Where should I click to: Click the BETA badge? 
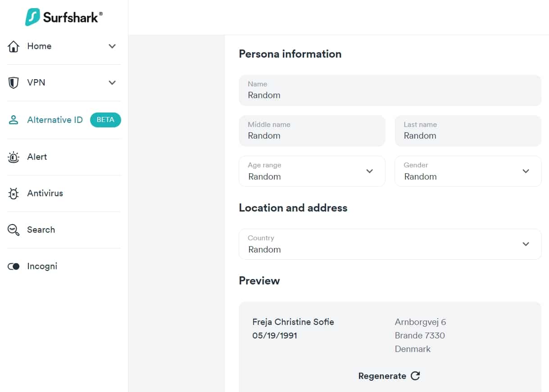(x=105, y=120)
